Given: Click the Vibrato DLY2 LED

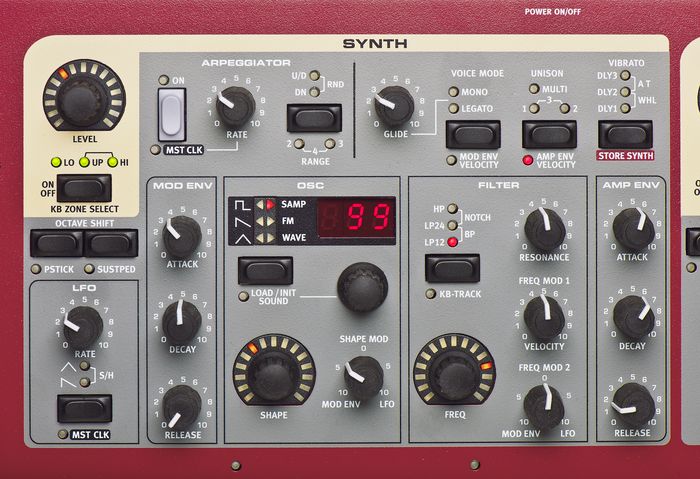Looking at the screenshot, I should click(625, 92).
